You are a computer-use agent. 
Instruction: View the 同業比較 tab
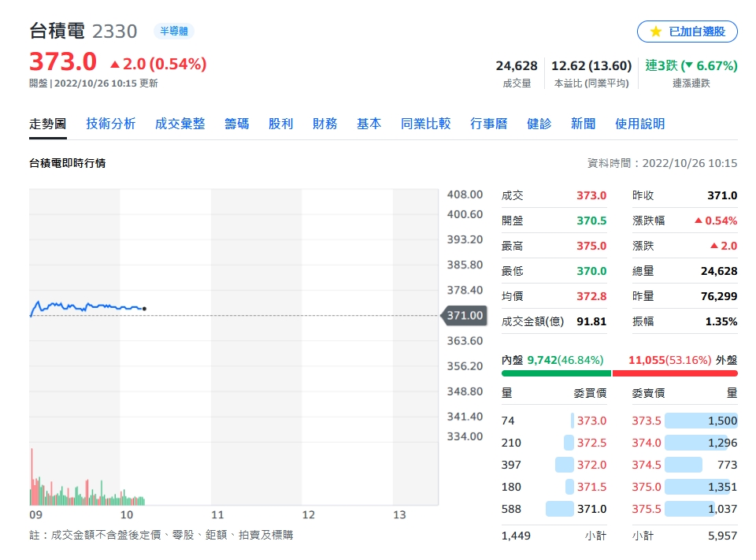coord(426,124)
